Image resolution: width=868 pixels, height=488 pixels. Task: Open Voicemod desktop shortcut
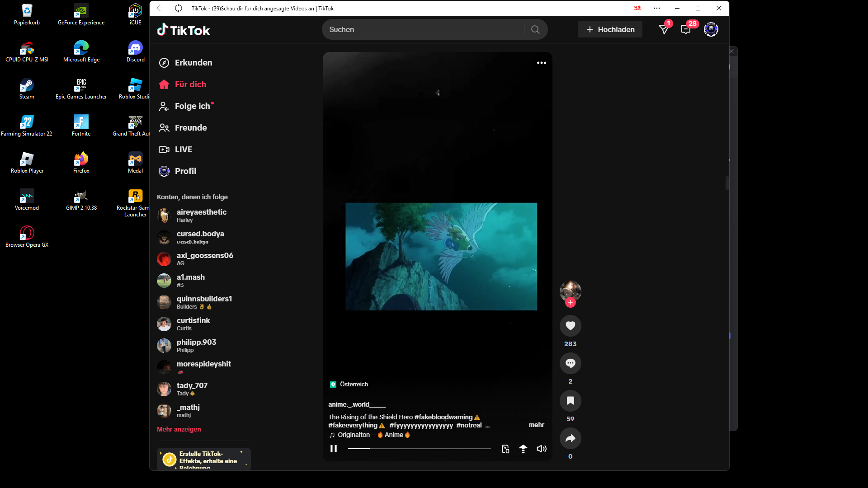coord(27,200)
